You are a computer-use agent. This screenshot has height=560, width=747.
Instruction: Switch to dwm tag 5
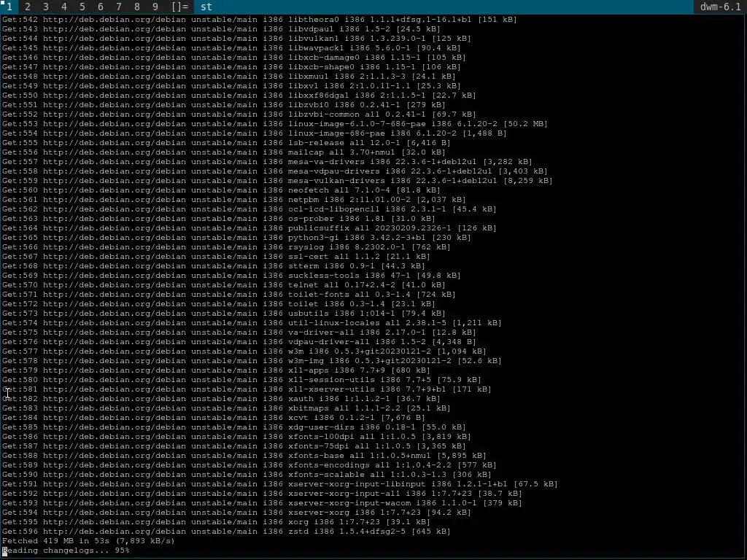pyautogui.click(x=82, y=7)
